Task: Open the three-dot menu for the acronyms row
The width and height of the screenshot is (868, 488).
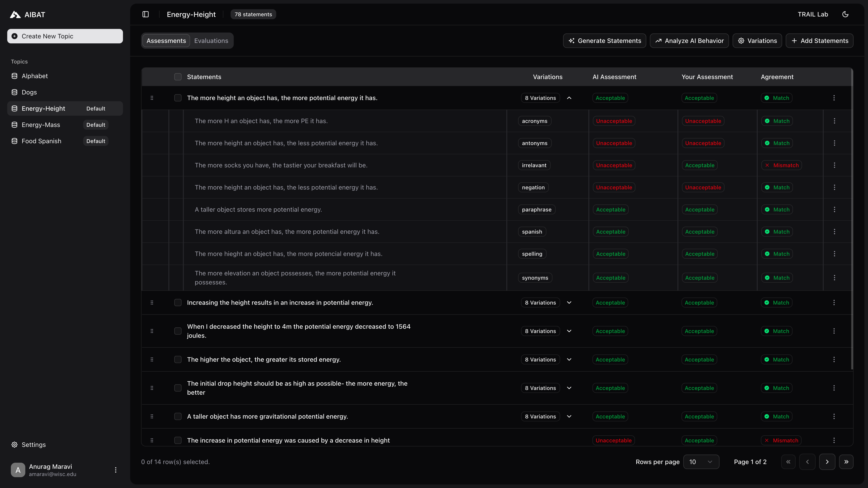Action: tap(834, 121)
